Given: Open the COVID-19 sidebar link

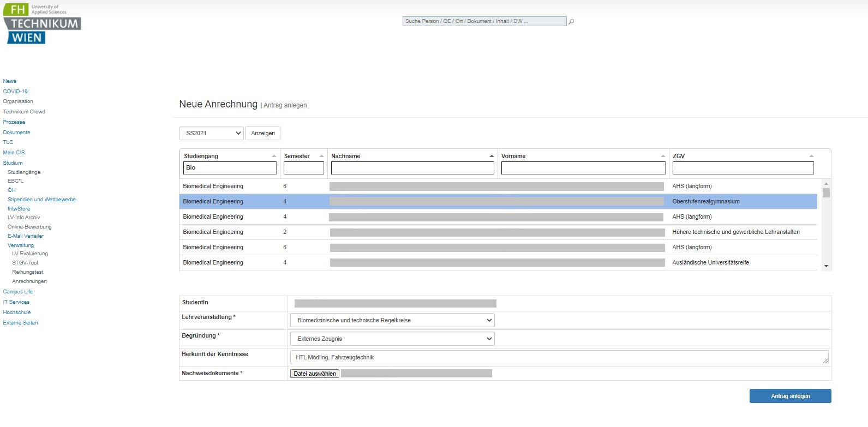Looking at the screenshot, I should point(15,92).
